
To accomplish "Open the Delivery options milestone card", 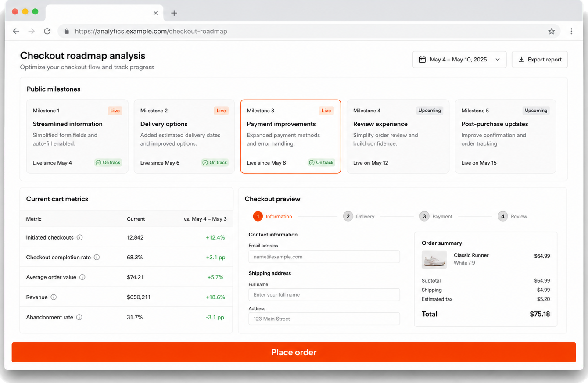I will pyautogui.click(x=184, y=136).
